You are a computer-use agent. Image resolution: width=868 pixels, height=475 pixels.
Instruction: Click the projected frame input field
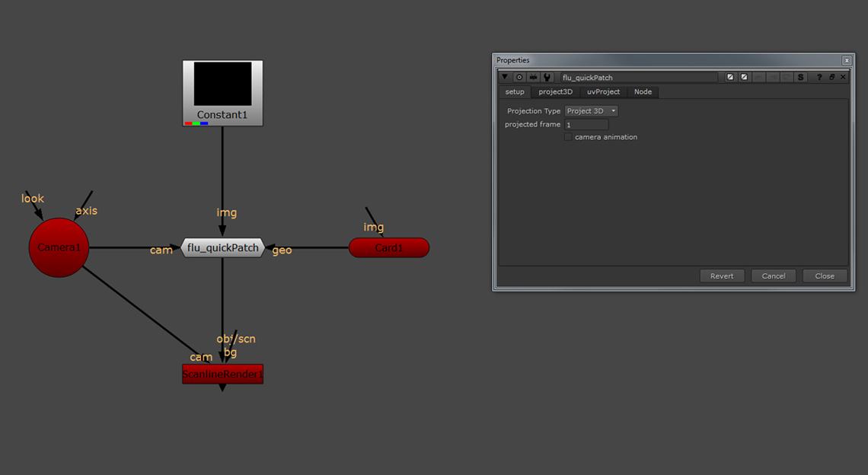coord(586,125)
